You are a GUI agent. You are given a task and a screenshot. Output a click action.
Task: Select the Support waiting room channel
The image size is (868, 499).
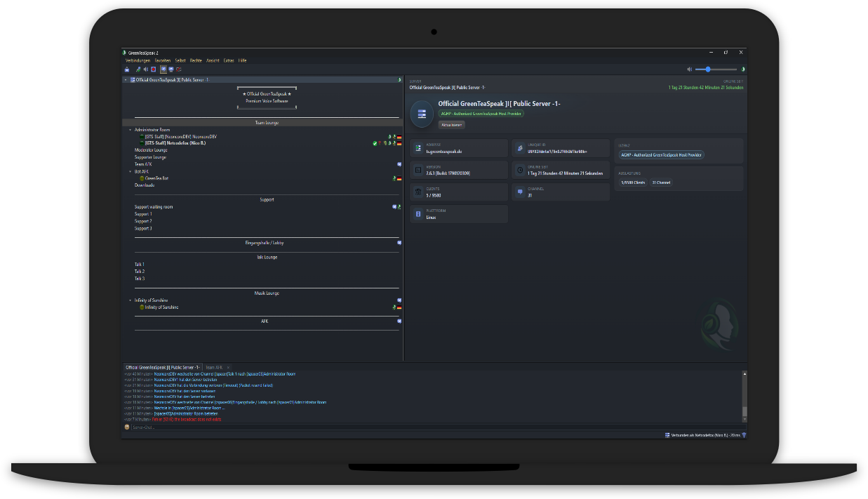pyautogui.click(x=154, y=207)
